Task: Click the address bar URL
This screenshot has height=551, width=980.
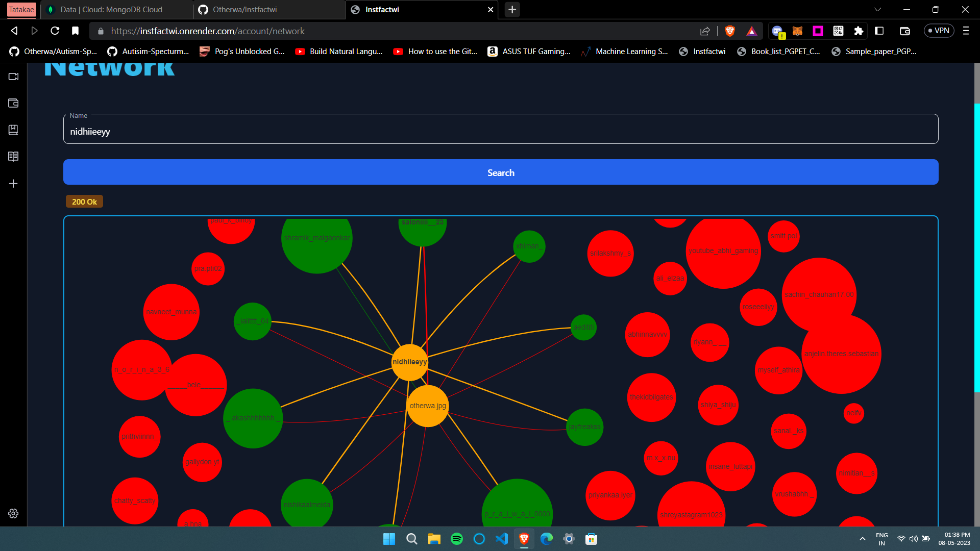Action: click(x=208, y=31)
